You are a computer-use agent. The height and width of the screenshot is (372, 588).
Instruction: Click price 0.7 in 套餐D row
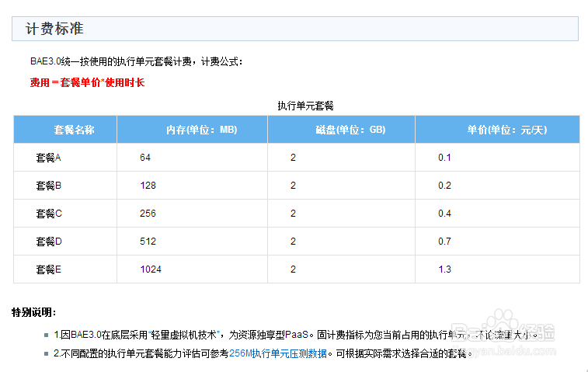444,242
